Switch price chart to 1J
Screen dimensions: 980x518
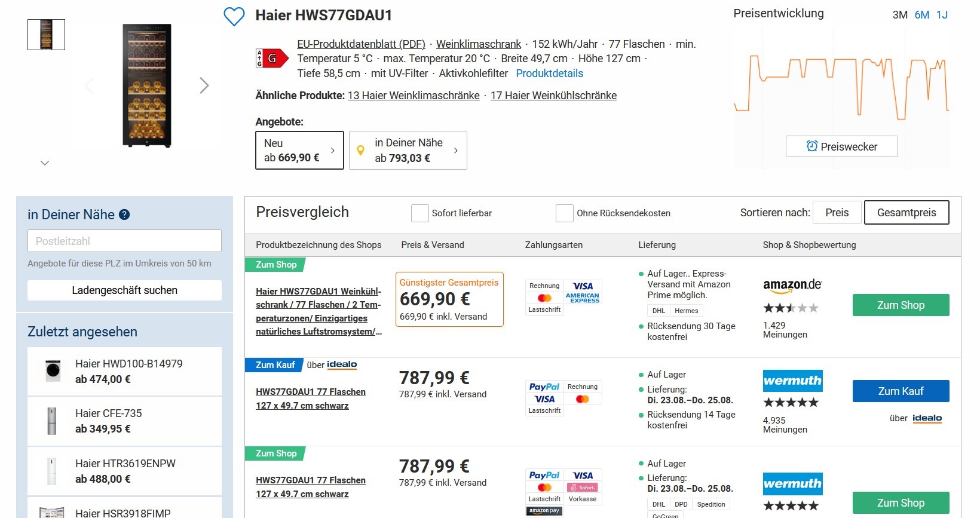pos(942,15)
